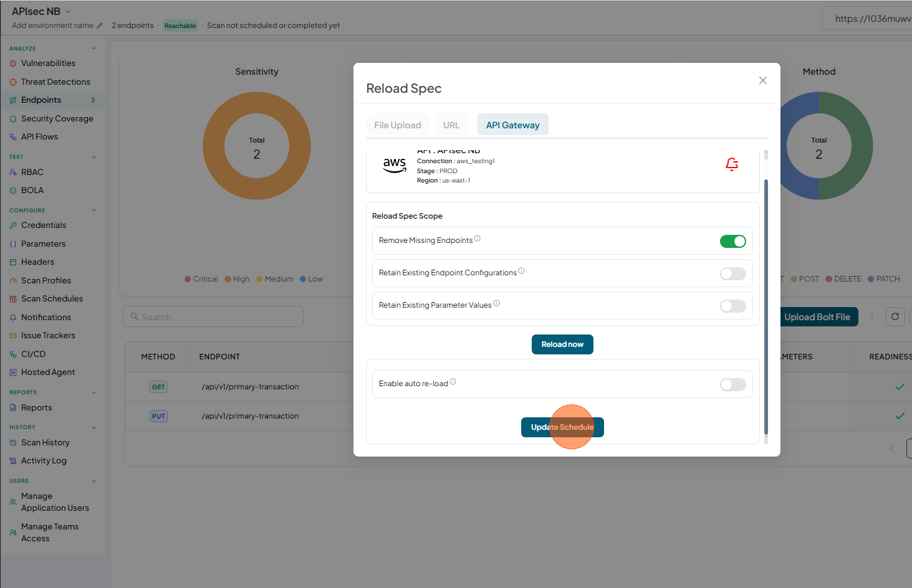Open Vulnerabilities from the sidebar
The width and height of the screenshot is (912, 588).
[x=48, y=64]
